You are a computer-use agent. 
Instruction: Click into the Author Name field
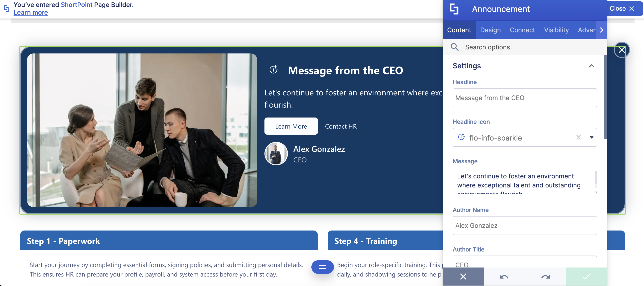click(x=524, y=226)
